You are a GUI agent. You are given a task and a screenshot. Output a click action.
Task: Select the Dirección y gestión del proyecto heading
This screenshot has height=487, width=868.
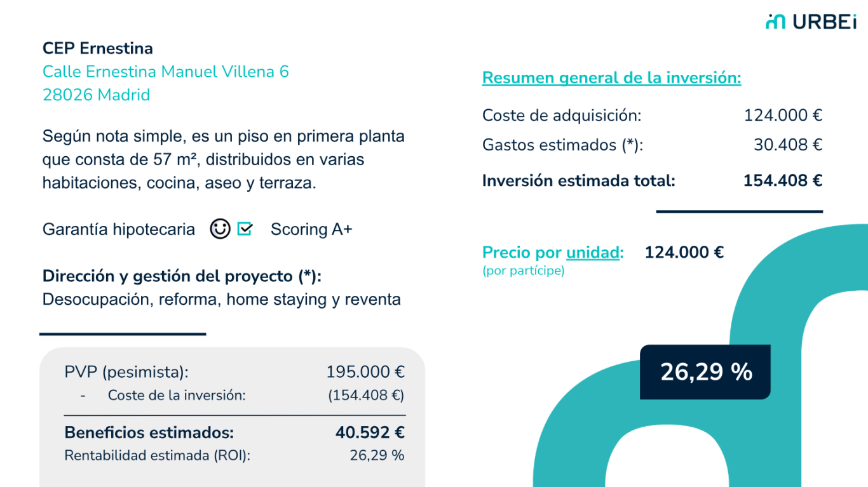click(182, 276)
